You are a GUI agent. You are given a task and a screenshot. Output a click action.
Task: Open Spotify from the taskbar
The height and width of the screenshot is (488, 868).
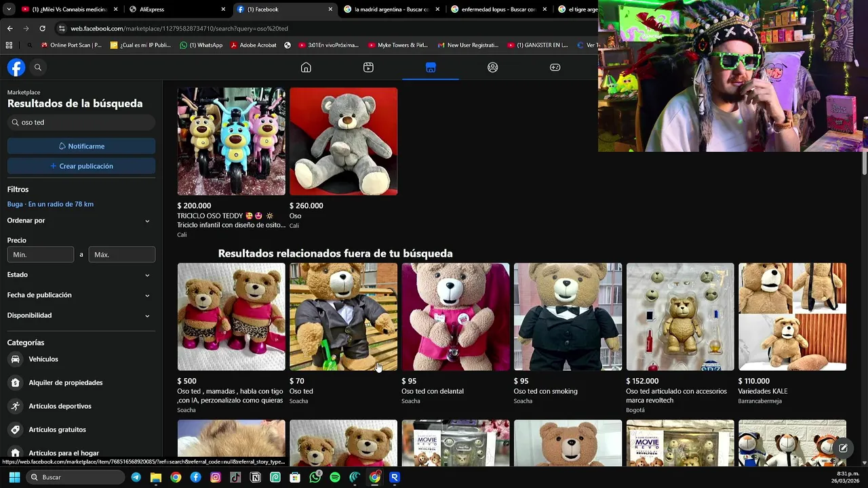pyautogui.click(x=335, y=477)
